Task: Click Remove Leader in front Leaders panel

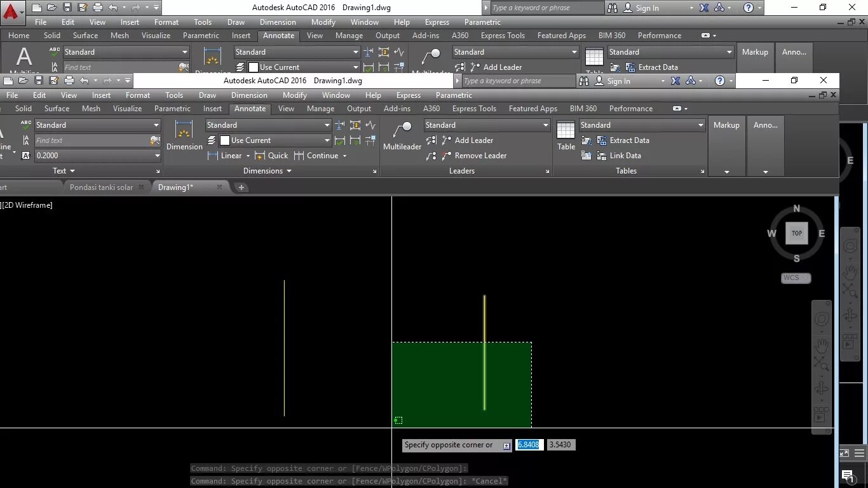Action: (473, 156)
